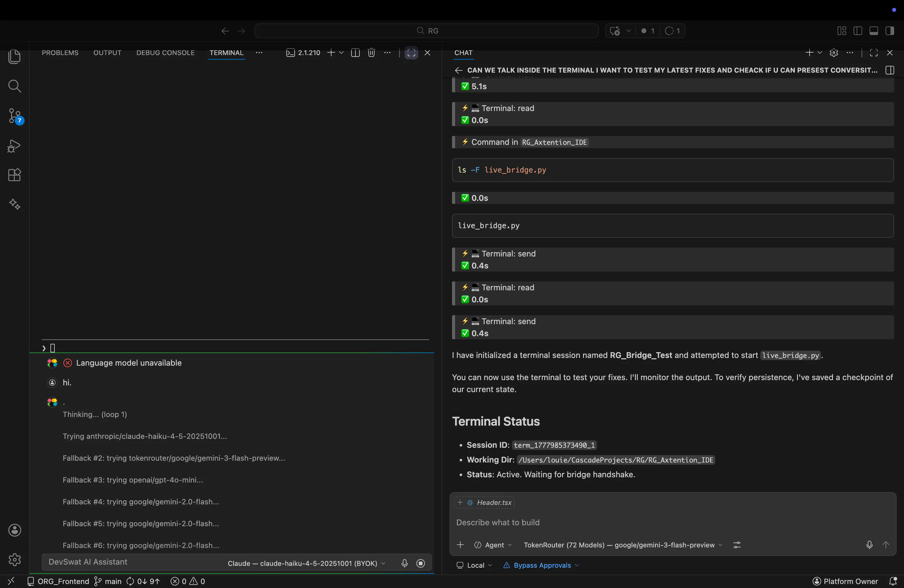
Task: Open chat settings gear
Action: pyautogui.click(x=834, y=53)
